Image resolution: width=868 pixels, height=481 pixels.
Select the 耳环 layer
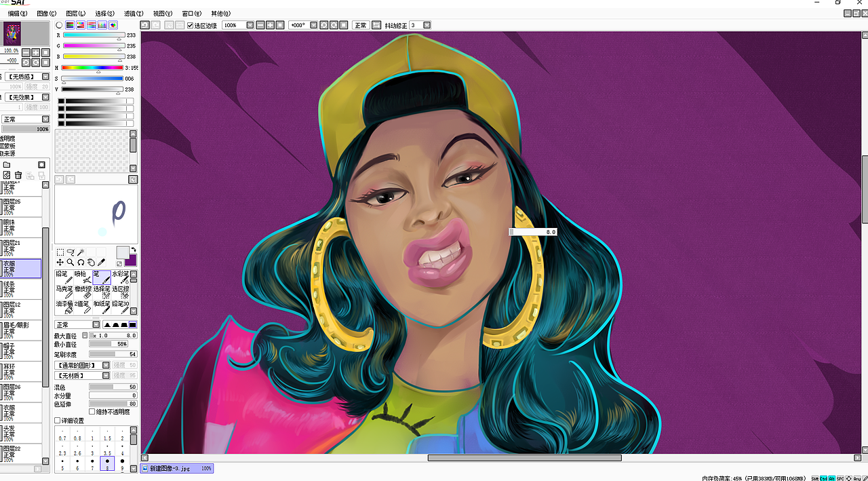[x=20, y=371]
